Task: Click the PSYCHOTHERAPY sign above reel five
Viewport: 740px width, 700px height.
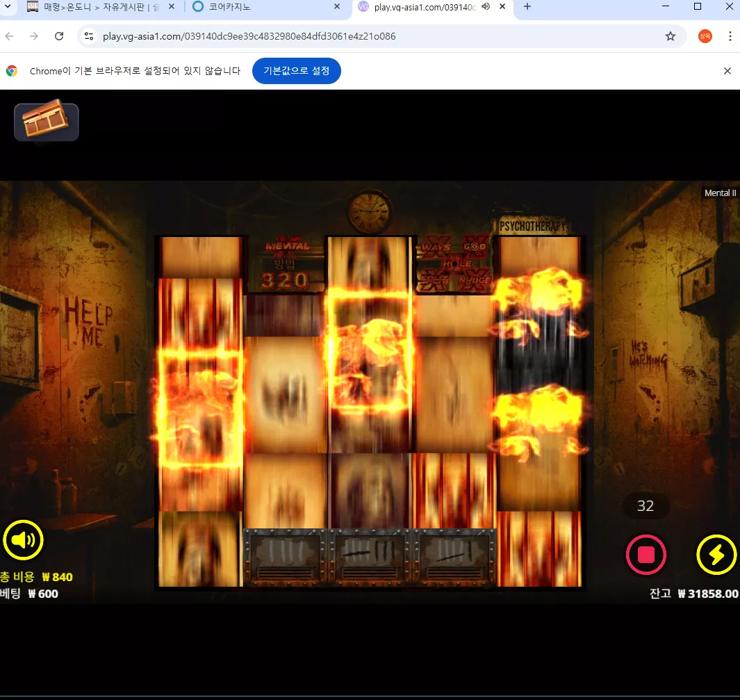Action: point(534,226)
